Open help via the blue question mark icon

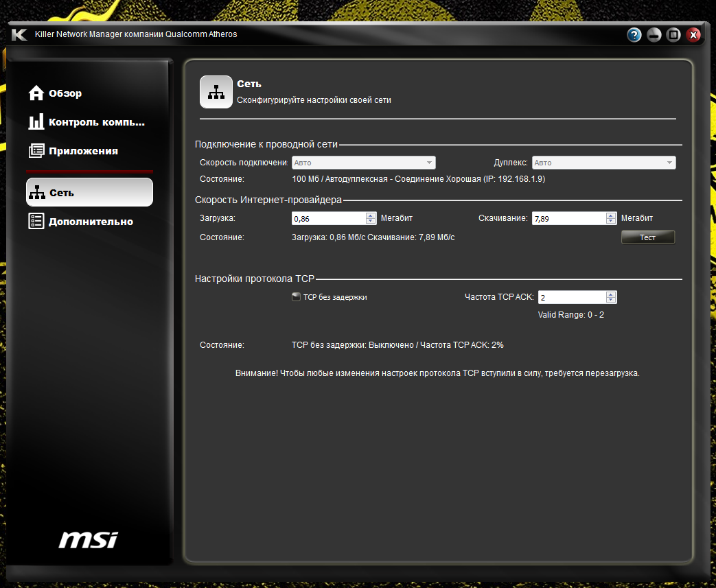(x=634, y=35)
